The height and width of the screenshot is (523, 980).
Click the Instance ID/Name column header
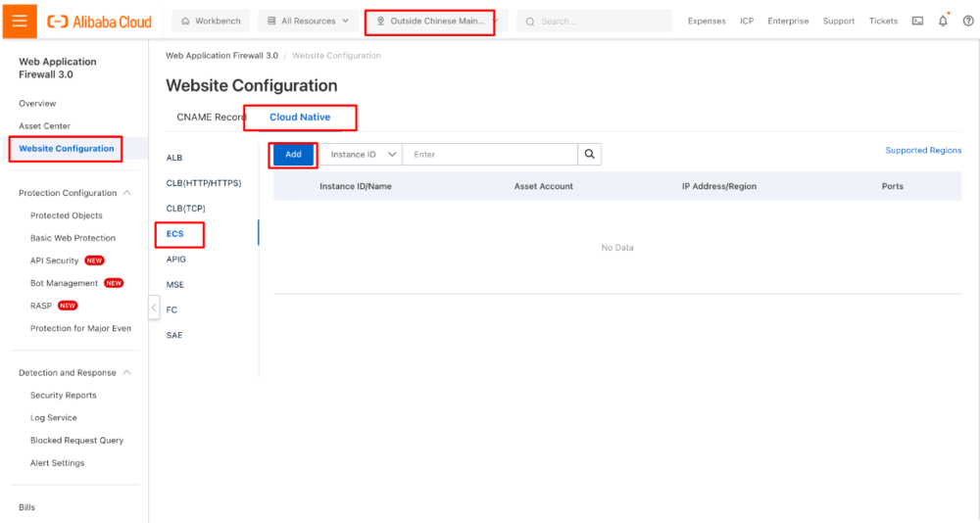(356, 186)
